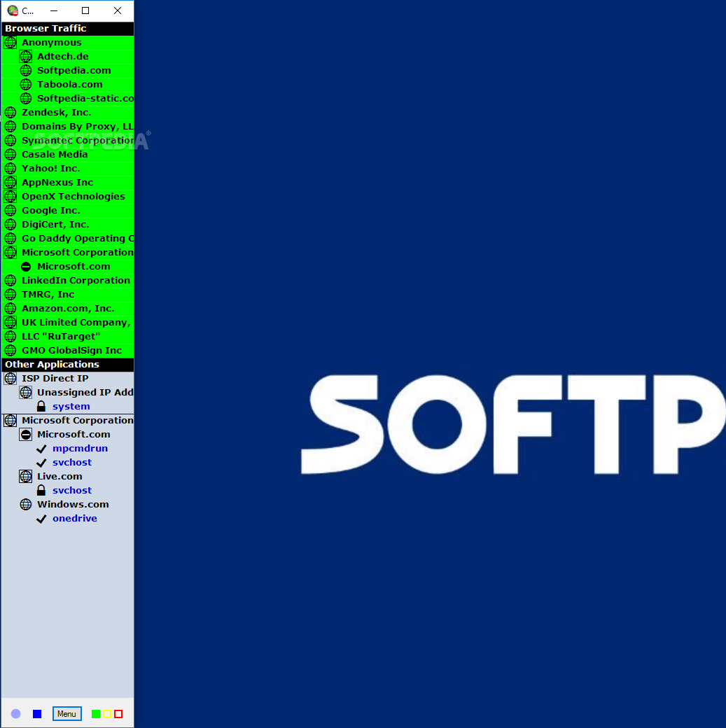Screen dimensions: 726x728
Task: Click the globe icon next to Google Inc.
Action: pos(11,211)
